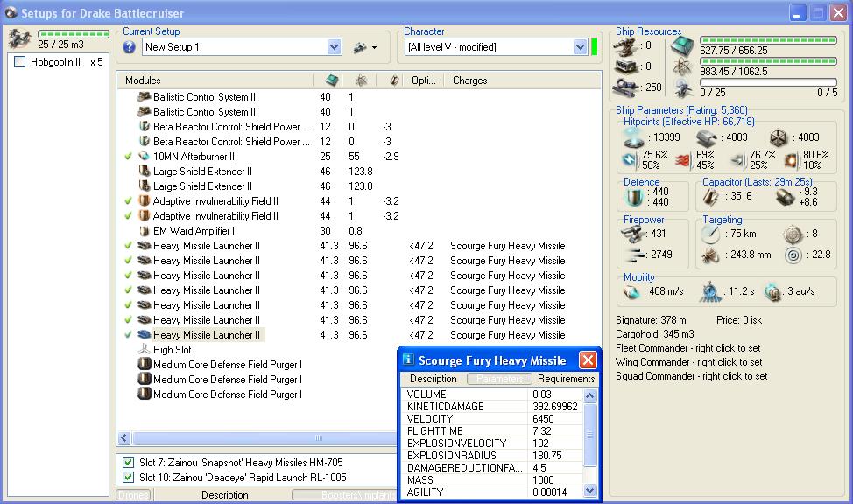853x504 pixels.
Task: Uncheck Slot 10 Zainou 'Deadeye' implant
Action: [x=128, y=478]
